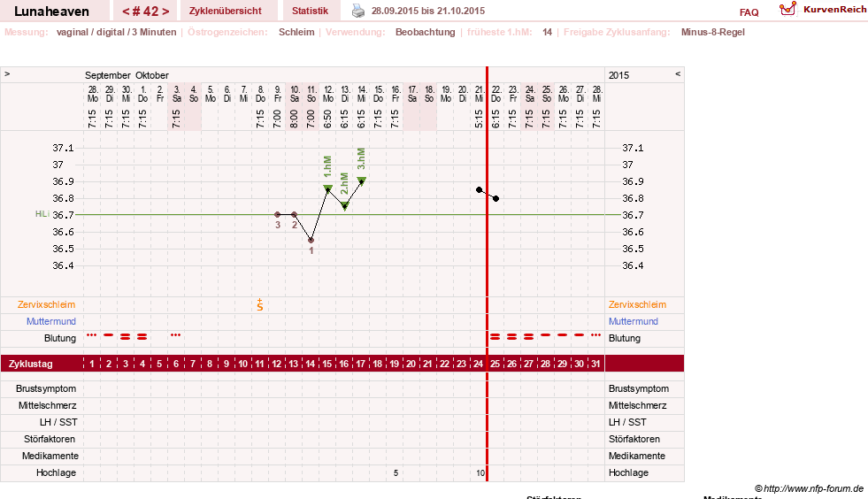This screenshot has width=868, height=499.
Task: Click the temperature point labeled 3
Action: [277, 214]
